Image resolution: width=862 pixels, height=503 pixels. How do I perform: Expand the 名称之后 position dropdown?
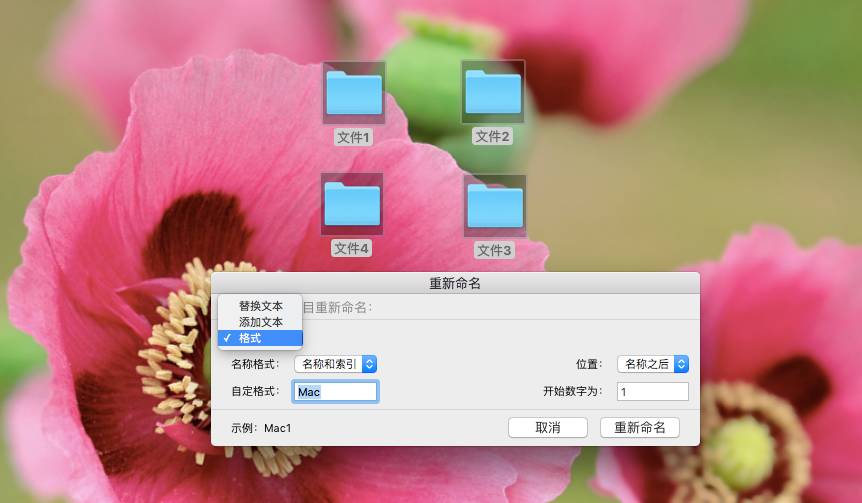tap(653, 364)
